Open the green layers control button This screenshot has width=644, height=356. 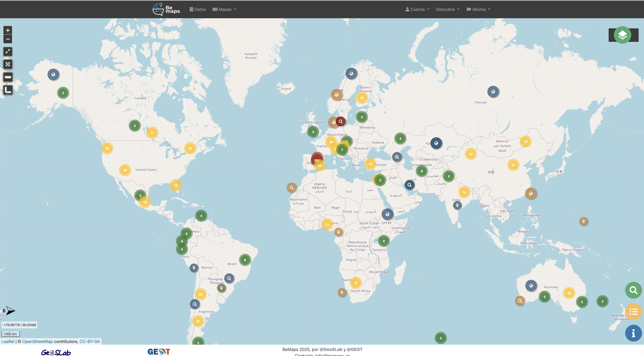[622, 35]
